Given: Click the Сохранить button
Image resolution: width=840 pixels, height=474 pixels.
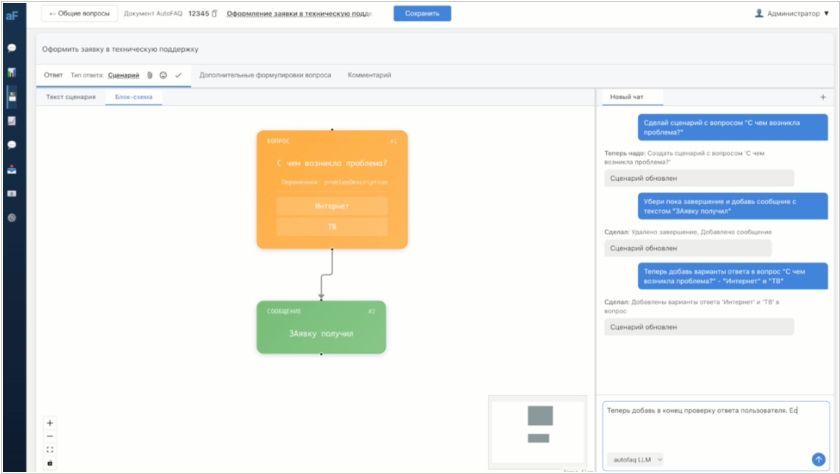Looking at the screenshot, I should 422,14.
